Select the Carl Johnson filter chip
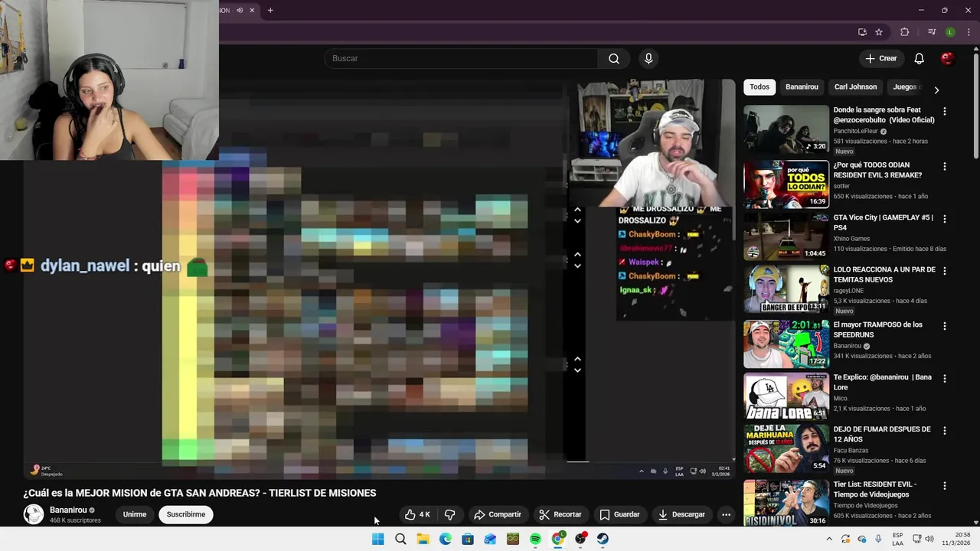The width and height of the screenshot is (980, 551). point(855,87)
